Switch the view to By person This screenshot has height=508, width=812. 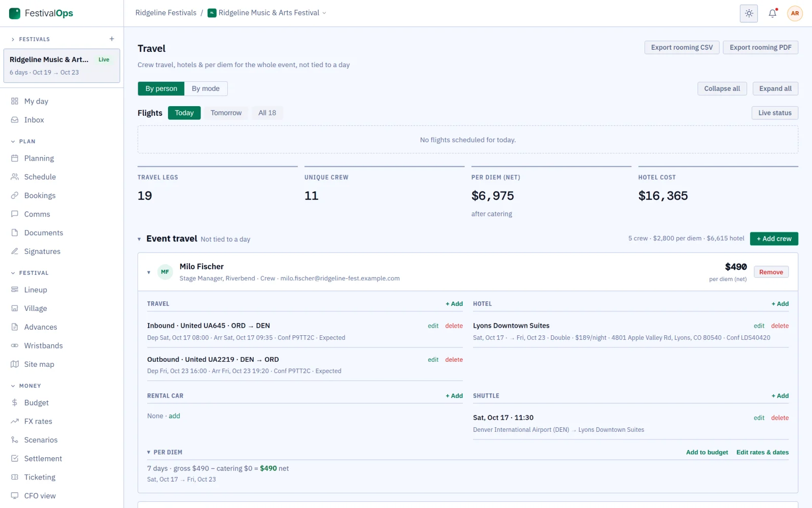click(161, 88)
